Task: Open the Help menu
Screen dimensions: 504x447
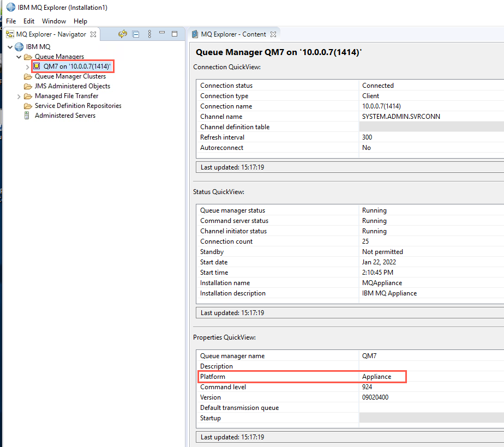Action: pyautogui.click(x=80, y=21)
